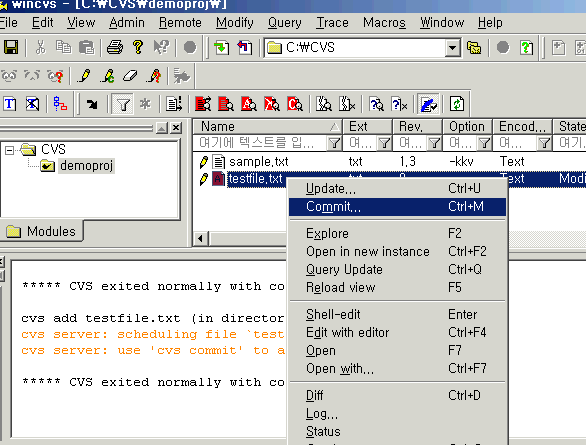Choose Status in the context menu

[397, 432]
